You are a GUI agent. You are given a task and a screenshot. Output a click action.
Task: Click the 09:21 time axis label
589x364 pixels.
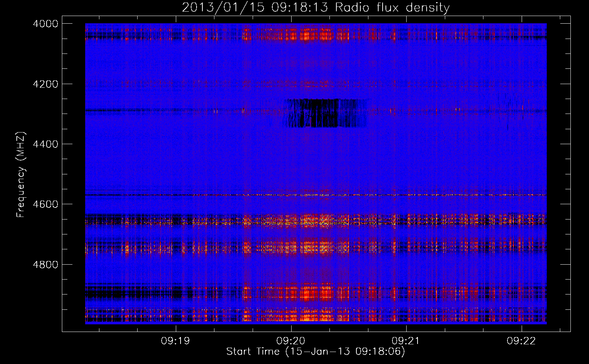point(406,341)
